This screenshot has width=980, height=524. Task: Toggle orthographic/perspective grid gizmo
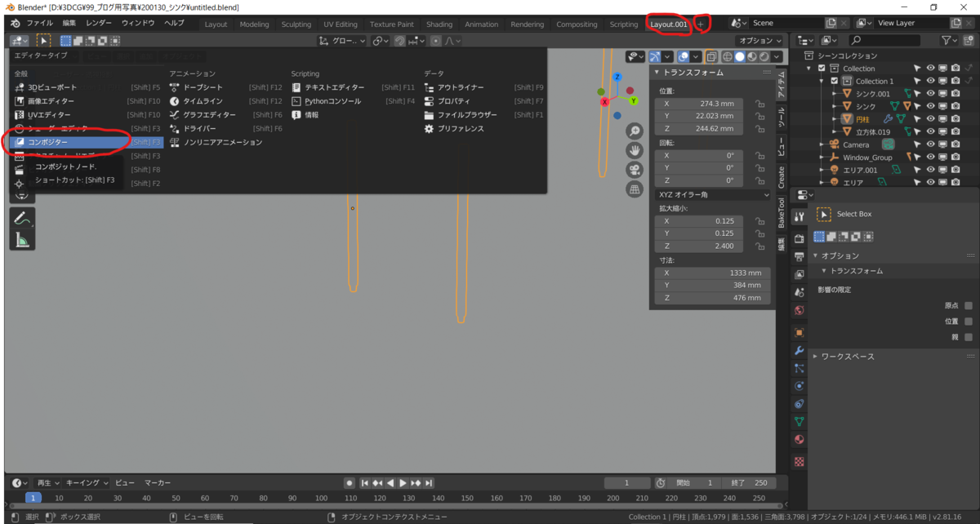(634, 189)
